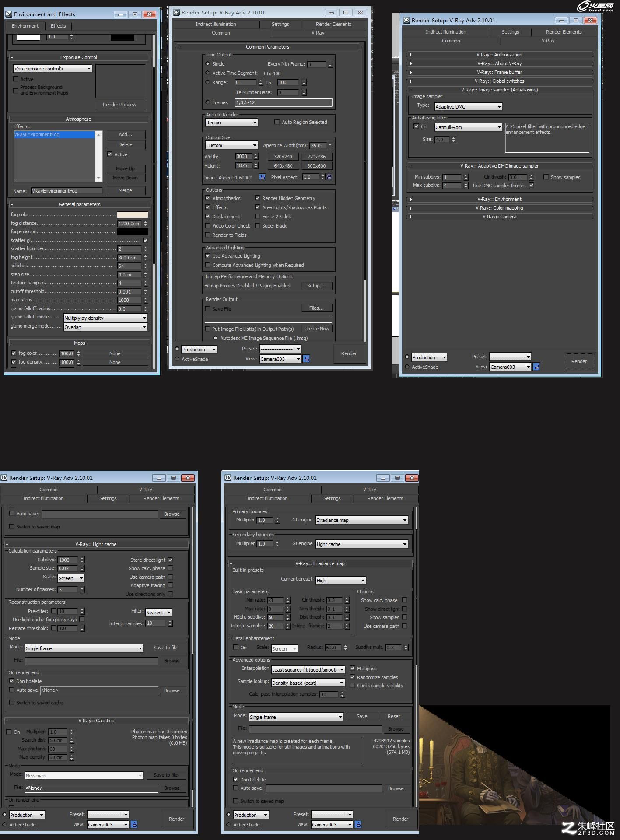
Task: Open the fog color swatch
Action: (132, 214)
